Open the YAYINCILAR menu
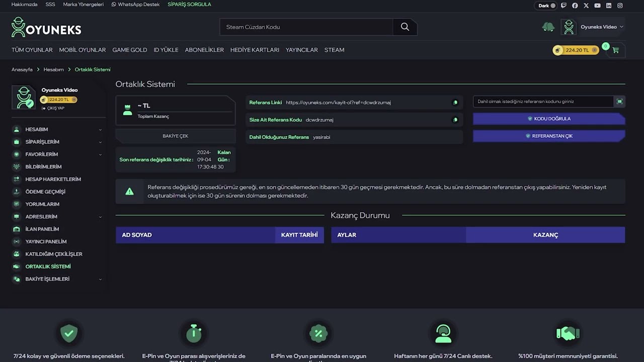The height and width of the screenshot is (362, 644). (x=302, y=50)
